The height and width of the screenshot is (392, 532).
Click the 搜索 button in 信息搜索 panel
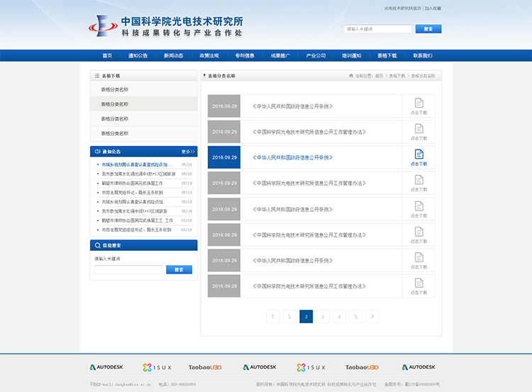(179, 269)
